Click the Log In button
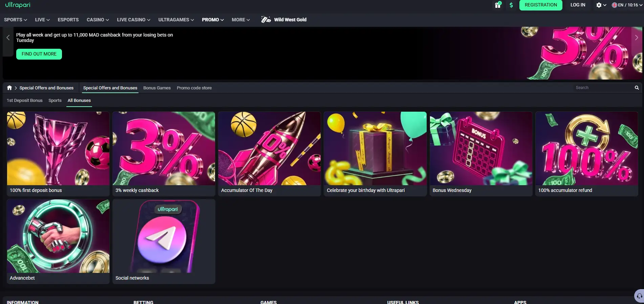The image size is (644, 304). [x=578, y=5]
